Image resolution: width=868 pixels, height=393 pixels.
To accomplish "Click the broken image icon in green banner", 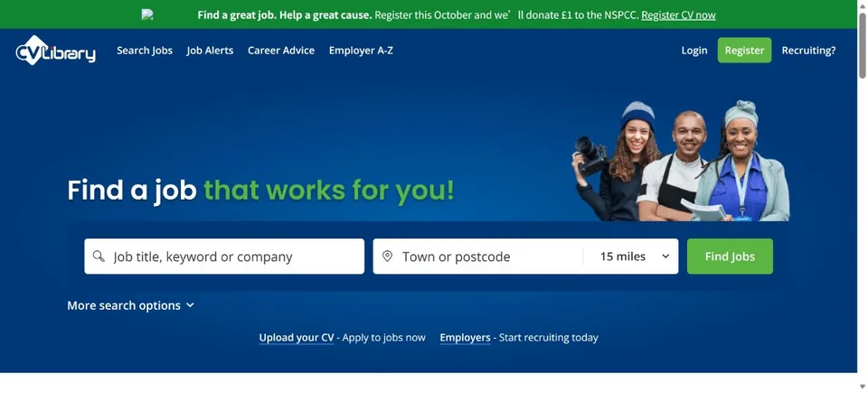I will pyautogui.click(x=147, y=15).
